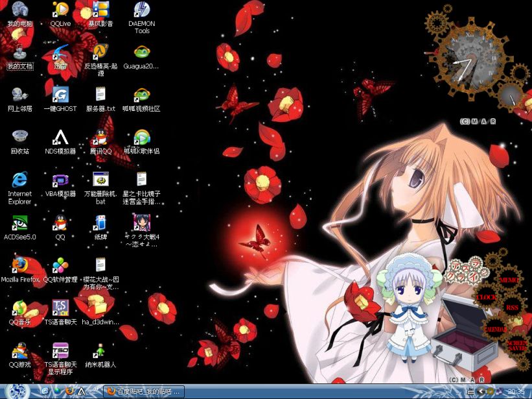Click the globe icon in quick launch
532x399 pixels.
[x=57, y=391]
